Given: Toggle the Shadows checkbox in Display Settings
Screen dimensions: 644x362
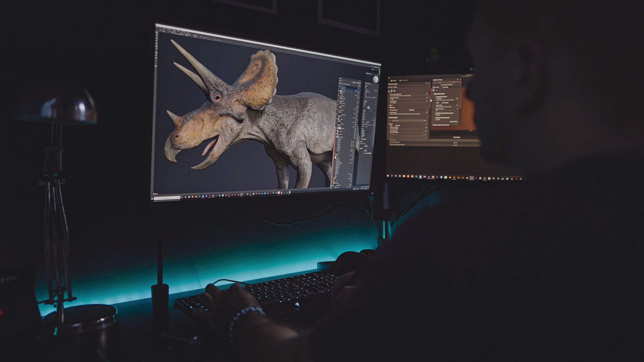Looking at the screenshot, I should pyautogui.click(x=390, y=108).
